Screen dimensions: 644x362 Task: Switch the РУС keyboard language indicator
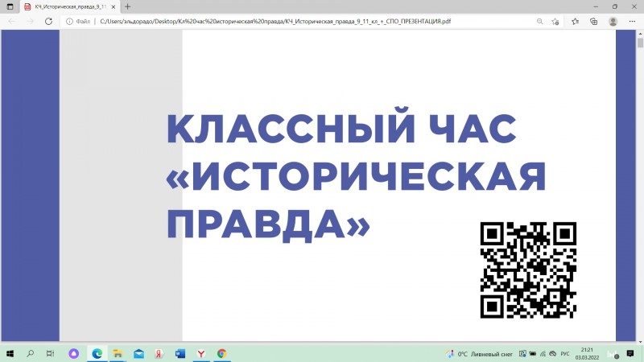(x=564, y=353)
